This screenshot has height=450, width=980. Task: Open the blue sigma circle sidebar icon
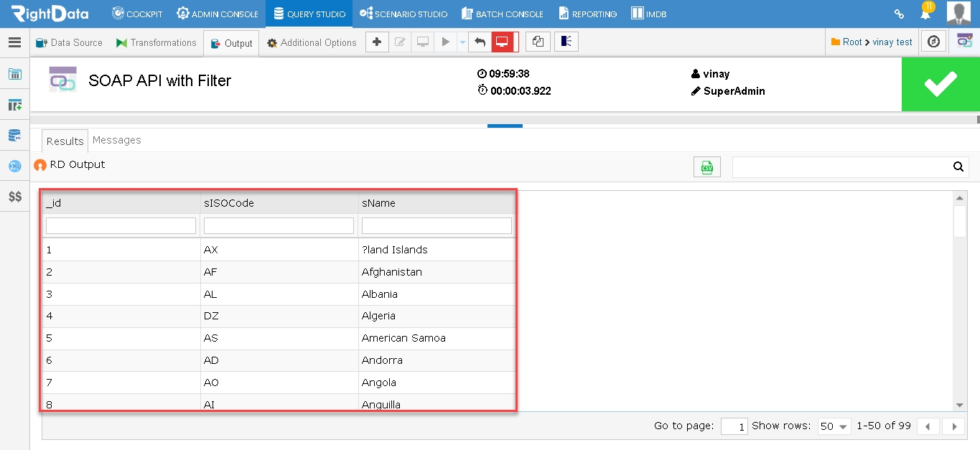click(x=14, y=166)
